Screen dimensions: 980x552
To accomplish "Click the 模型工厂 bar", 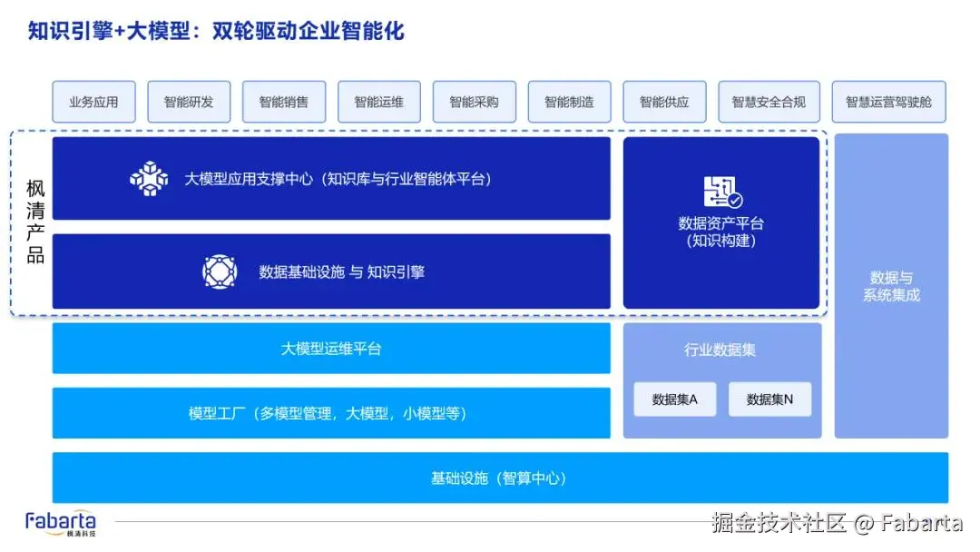I will point(331,413).
